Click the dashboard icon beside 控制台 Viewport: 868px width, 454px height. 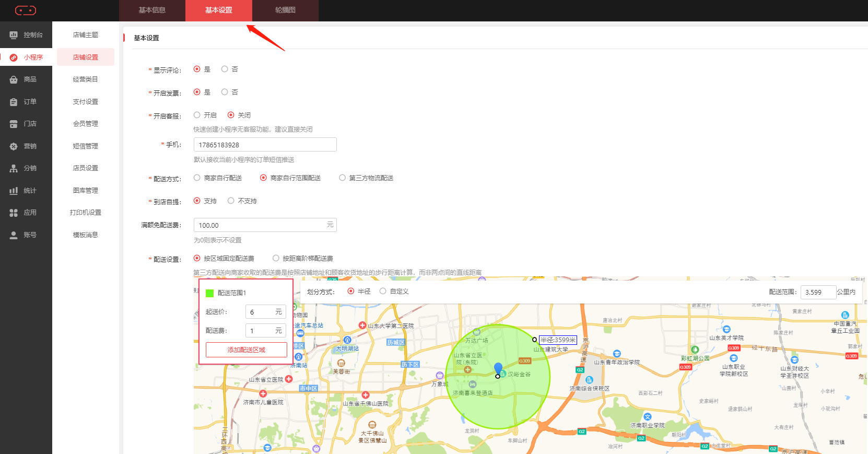(x=14, y=35)
